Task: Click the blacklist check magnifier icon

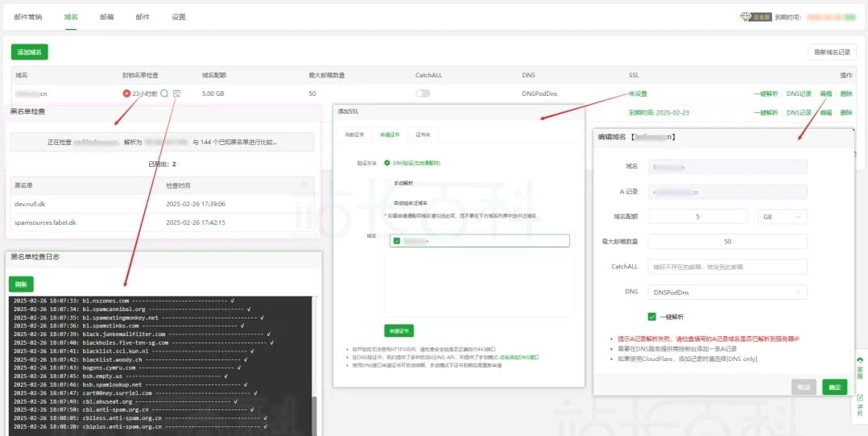Action: click(x=164, y=93)
